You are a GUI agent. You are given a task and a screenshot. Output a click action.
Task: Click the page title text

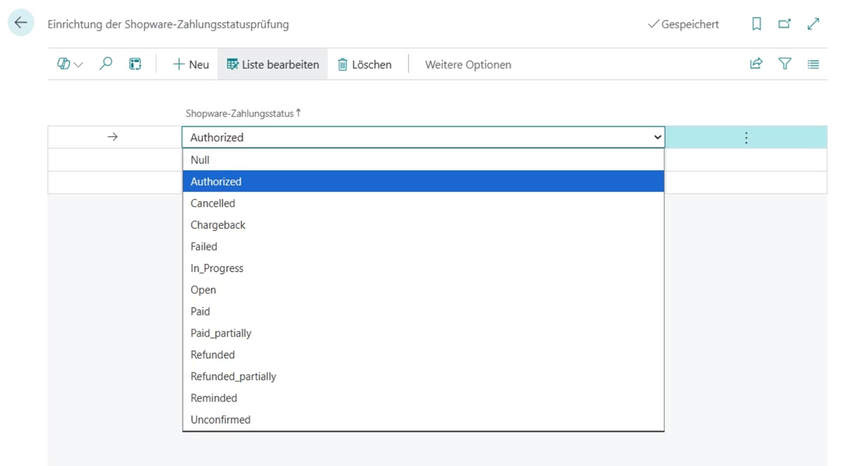(168, 24)
